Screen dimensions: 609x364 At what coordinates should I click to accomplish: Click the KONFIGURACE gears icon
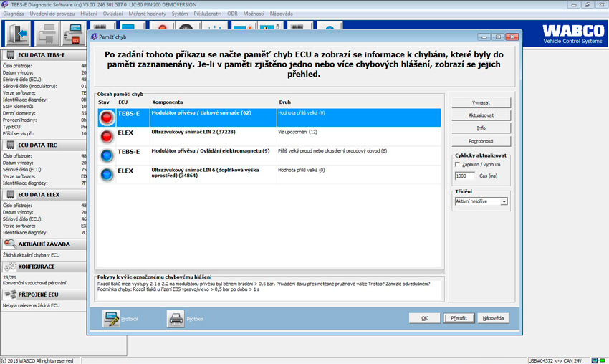(x=10, y=267)
